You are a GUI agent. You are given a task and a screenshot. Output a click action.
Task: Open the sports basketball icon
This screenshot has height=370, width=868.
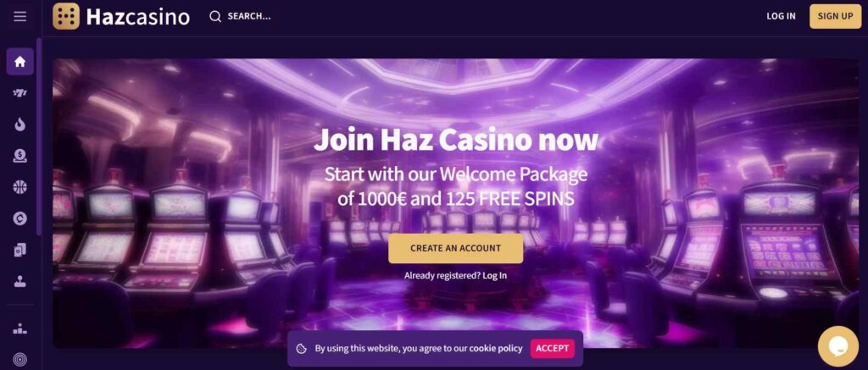(20, 187)
